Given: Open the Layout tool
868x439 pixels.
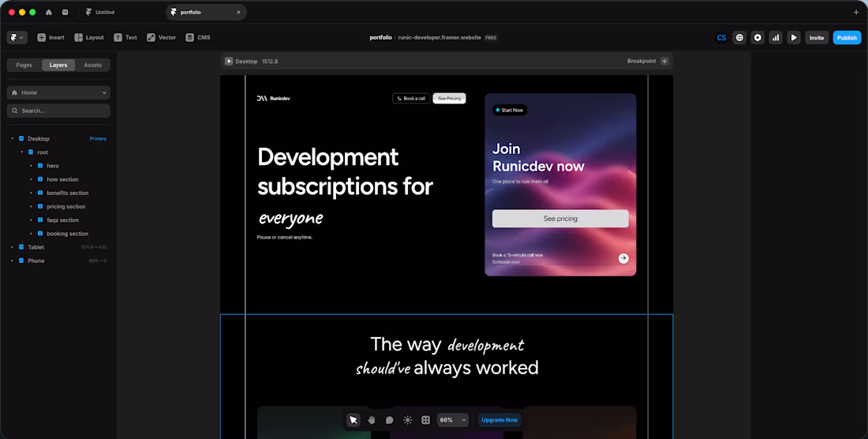Looking at the screenshot, I should (89, 38).
